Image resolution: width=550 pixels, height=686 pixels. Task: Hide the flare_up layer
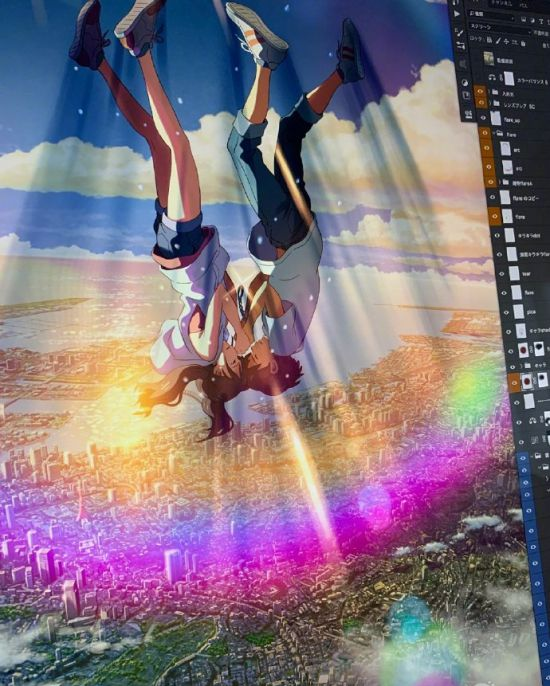click(x=483, y=118)
